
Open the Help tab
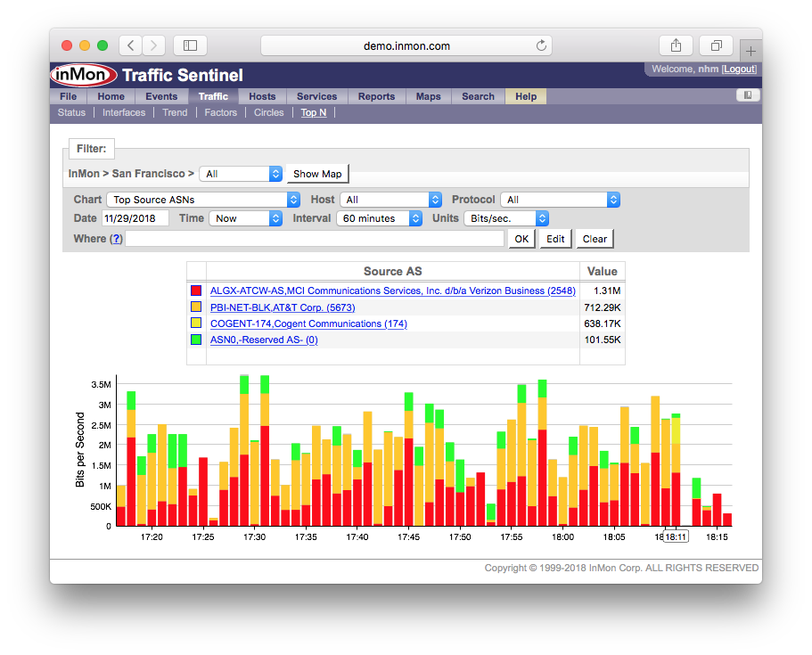pos(526,96)
